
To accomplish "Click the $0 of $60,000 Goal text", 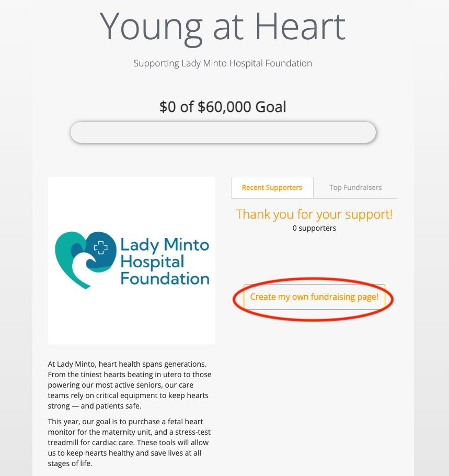I will 223,107.
